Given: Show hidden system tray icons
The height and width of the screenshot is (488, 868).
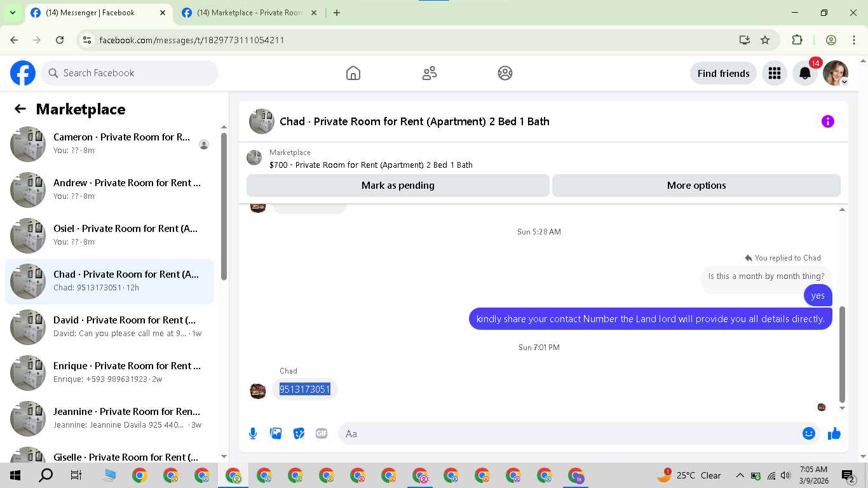Looking at the screenshot, I should (x=740, y=475).
